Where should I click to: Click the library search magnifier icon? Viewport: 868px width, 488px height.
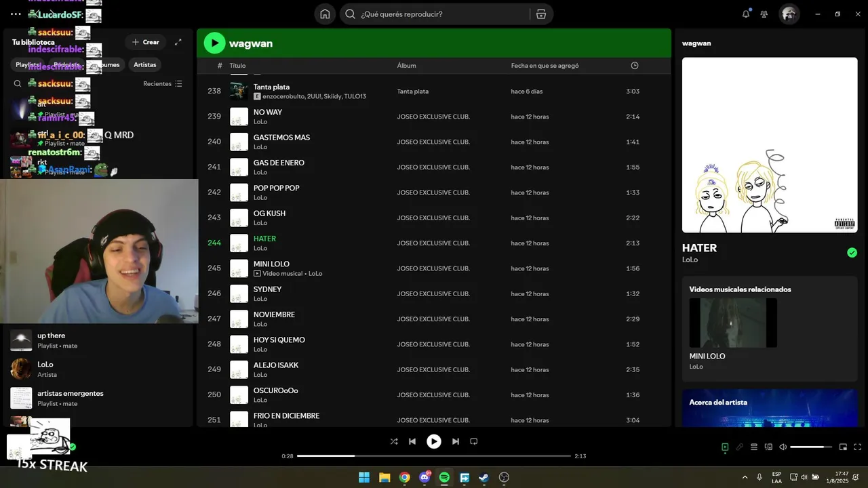pos(18,83)
